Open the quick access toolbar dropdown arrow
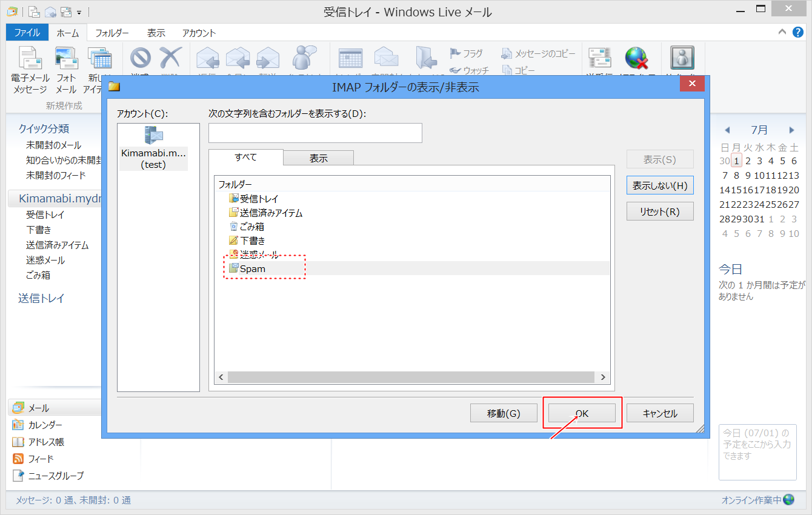Image resolution: width=812 pixels, height=515 pixels. [x=79, y=12]
